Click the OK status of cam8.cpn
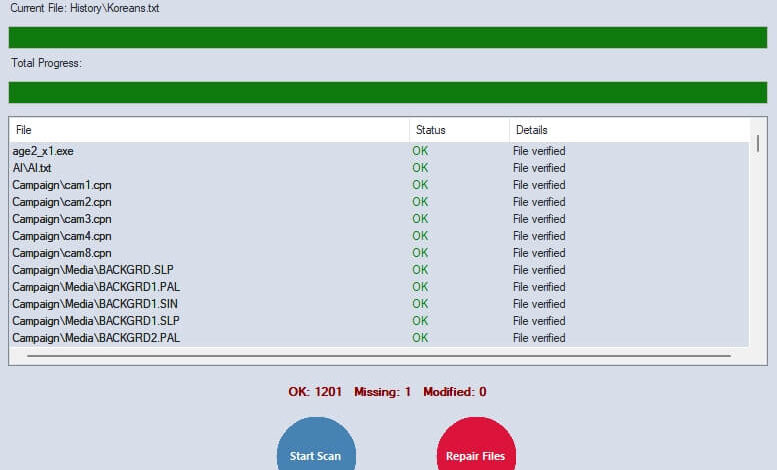The height and width of the screenshot is (470, 777). 420,253
